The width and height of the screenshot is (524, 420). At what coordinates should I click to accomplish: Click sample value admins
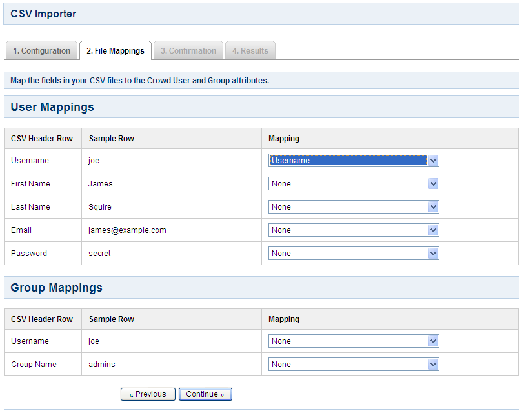coord(102,365)
